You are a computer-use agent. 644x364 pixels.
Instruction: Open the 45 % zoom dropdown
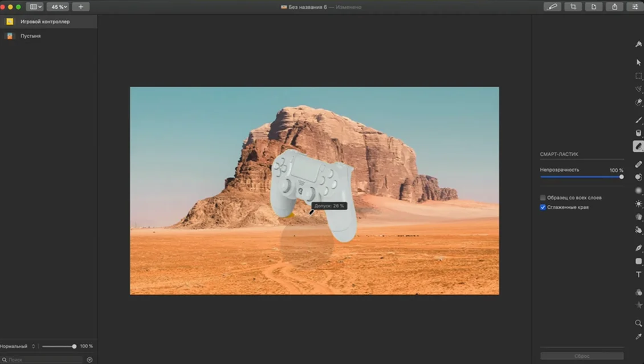58,7
